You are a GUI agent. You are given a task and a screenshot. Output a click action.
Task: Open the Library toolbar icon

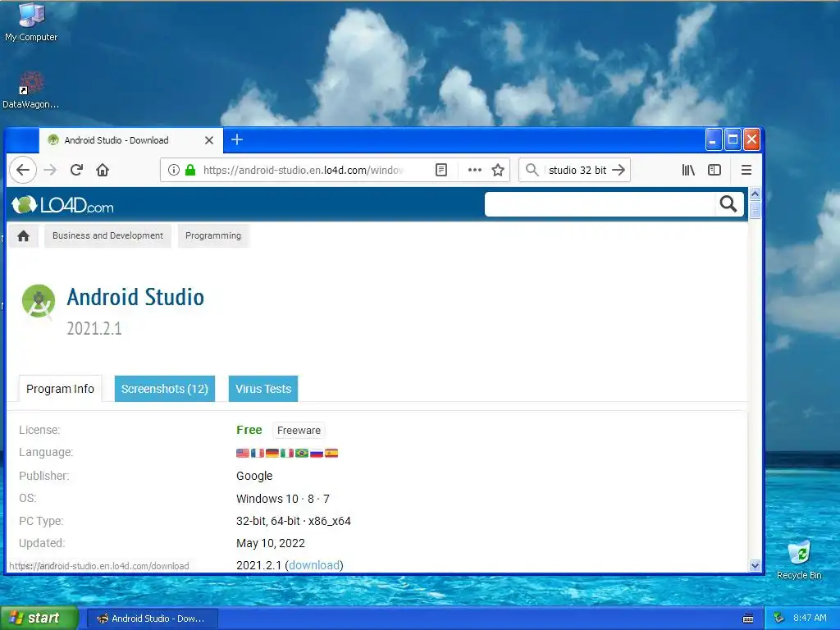pos(688,171)
